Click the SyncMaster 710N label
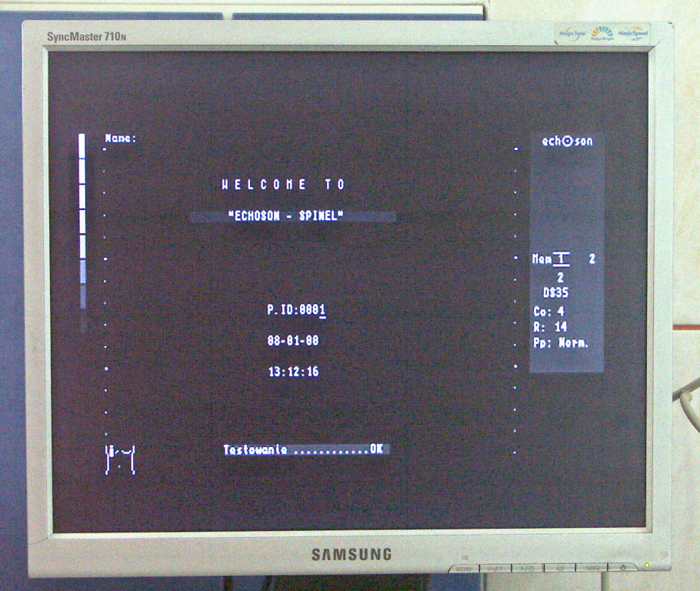Viewport: 700px width, 591px height. tap(87, 37)
